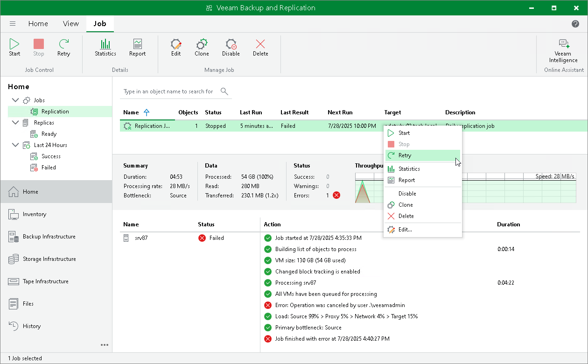Sort by the Description column header

460,112
